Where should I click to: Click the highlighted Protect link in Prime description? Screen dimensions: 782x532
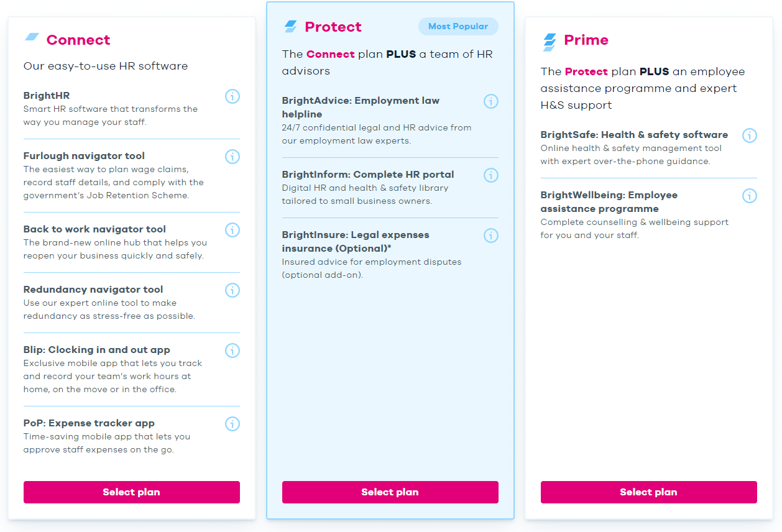[x=587, y=71]
